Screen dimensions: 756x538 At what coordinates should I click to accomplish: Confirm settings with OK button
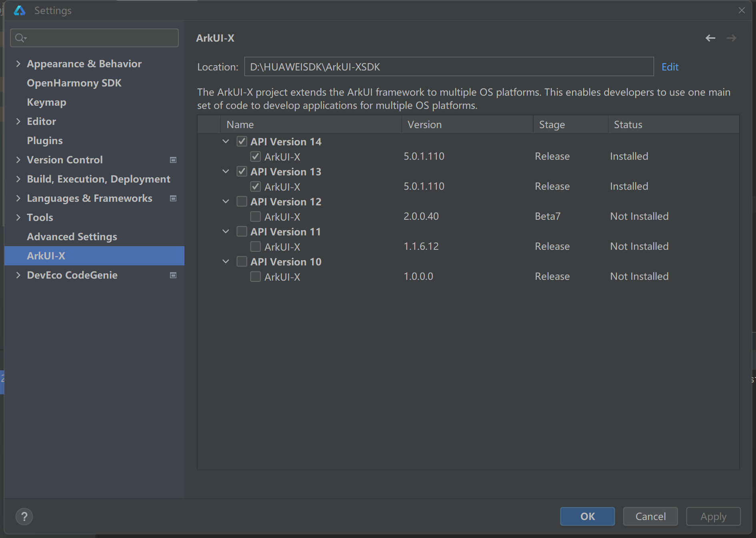point(587,516)
